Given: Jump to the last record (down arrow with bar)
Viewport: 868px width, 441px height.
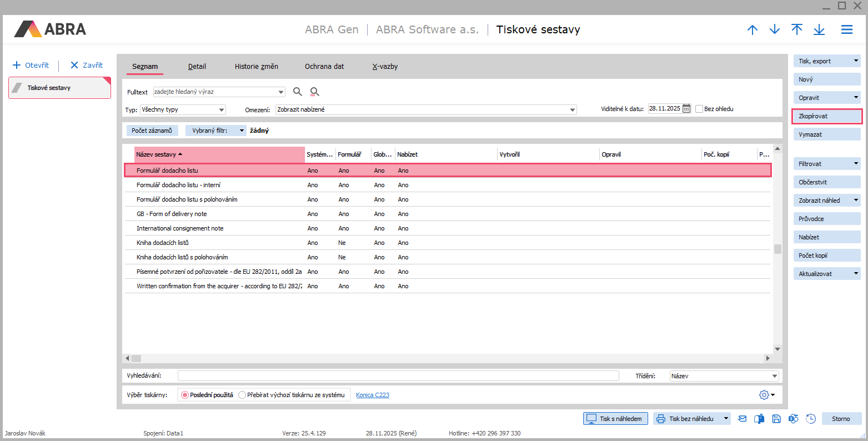Looking at the screenshot, I should [819, 30].
